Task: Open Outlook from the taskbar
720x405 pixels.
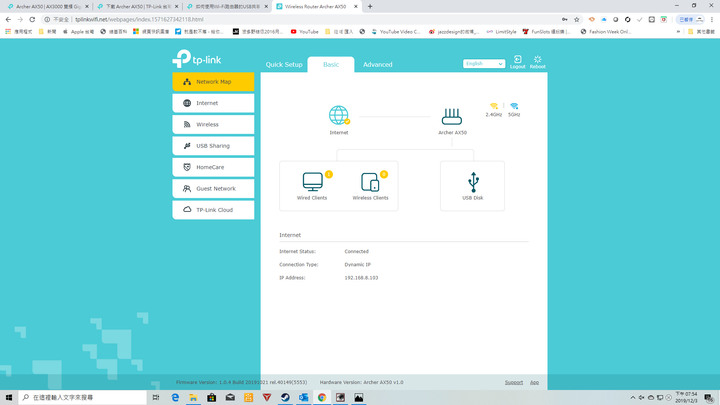Action: 304,397
